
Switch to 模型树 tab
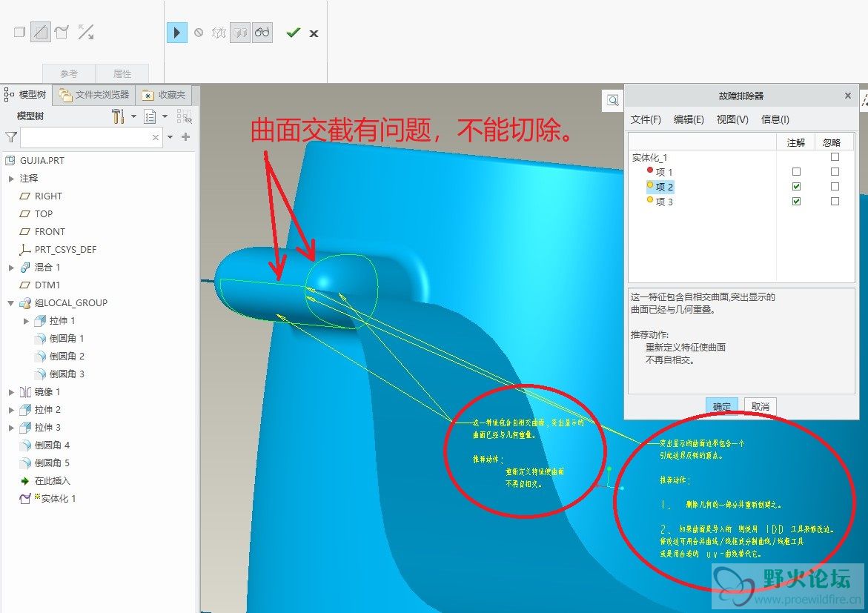click(x=26, y=95)
